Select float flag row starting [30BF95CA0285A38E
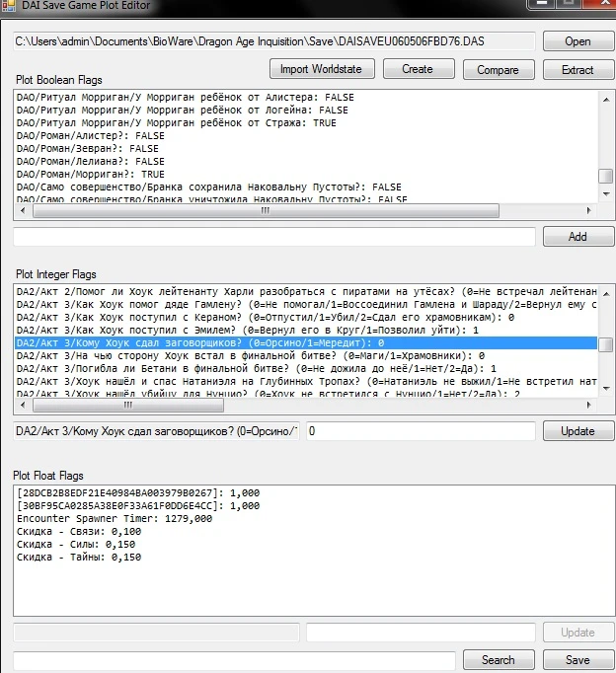Viewport: 616px width, 673px height. click(x=314, y=506)
